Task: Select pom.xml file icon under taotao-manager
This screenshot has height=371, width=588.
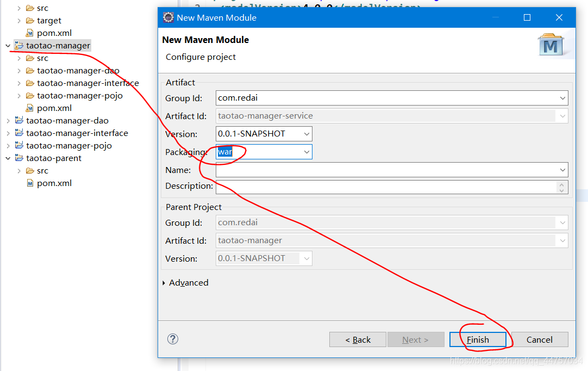Action: (x=30, y=108)
